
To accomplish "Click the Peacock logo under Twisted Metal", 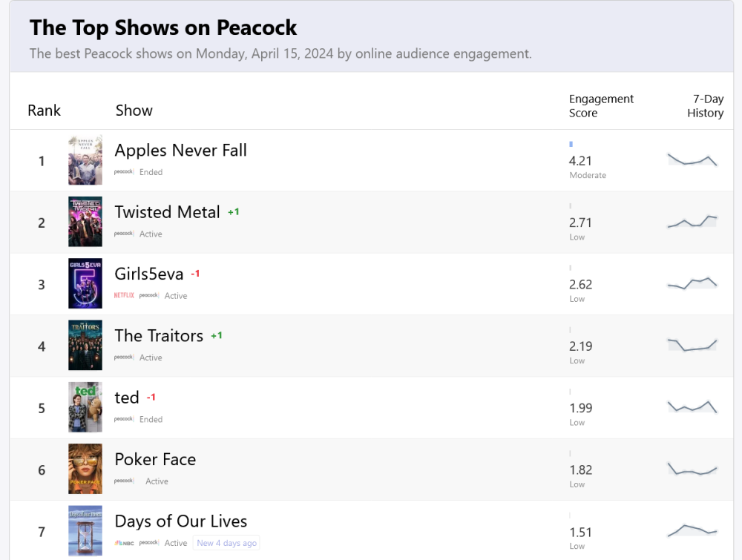I will pyautogui.click(x=123, y=234).
